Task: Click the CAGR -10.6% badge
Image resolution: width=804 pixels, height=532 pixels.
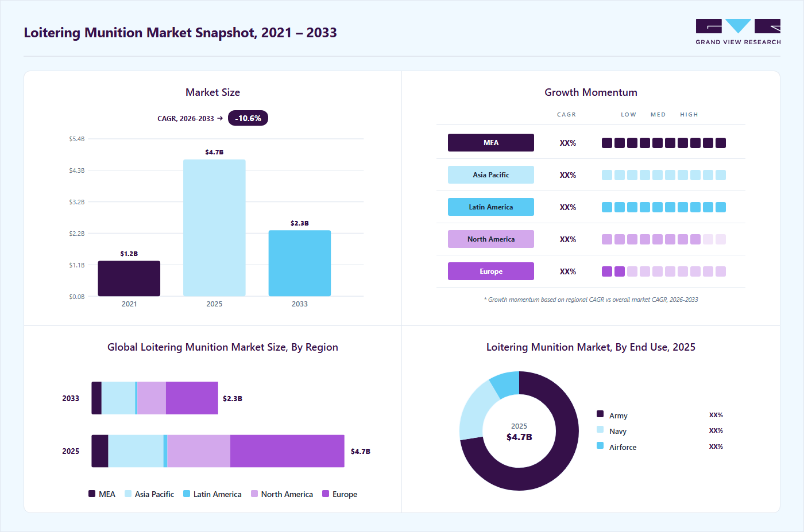Action: 248,118
